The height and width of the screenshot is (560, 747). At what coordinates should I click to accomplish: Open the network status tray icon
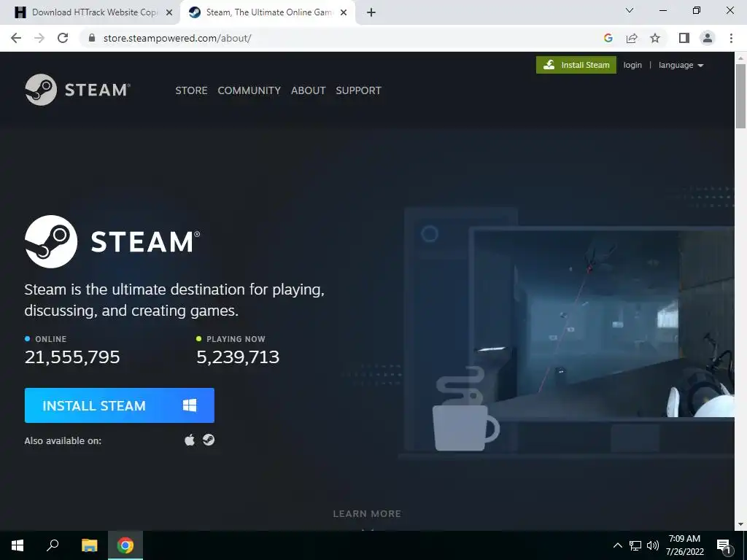(635, 545)
